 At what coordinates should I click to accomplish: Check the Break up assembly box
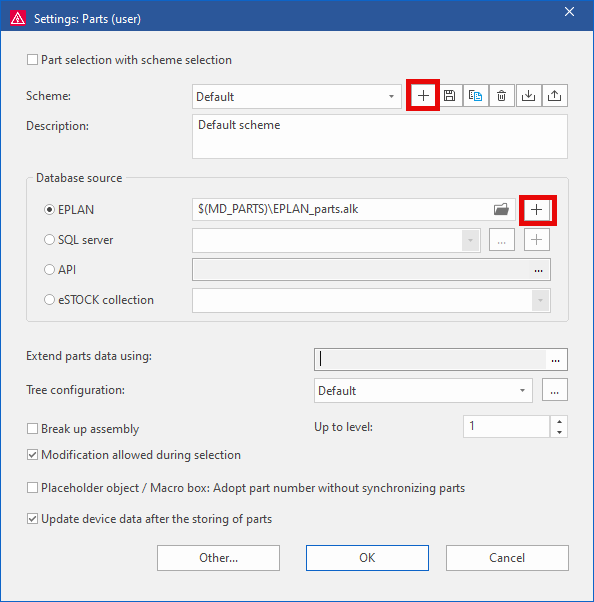[32, 428]
